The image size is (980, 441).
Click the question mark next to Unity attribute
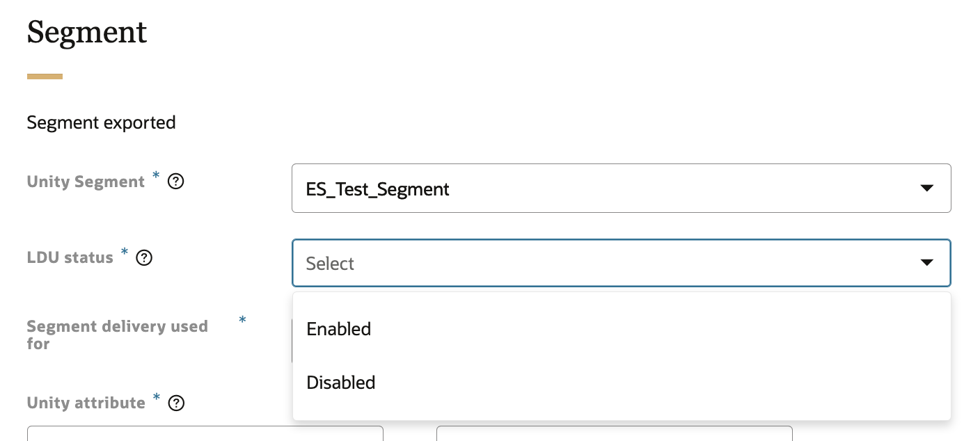(x=177, y=403)
